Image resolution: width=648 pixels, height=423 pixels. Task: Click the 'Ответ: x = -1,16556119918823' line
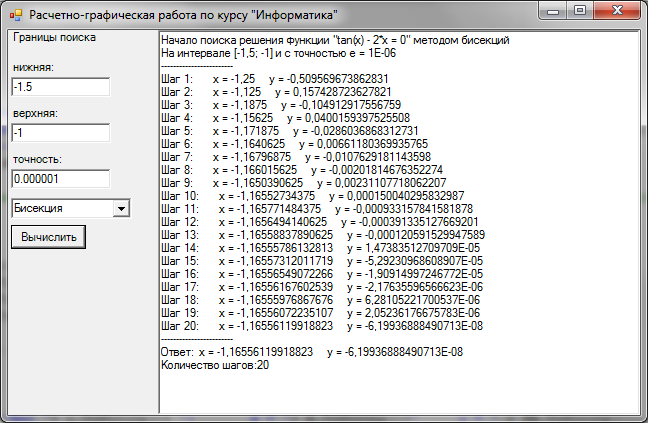[x=312, y=352]
